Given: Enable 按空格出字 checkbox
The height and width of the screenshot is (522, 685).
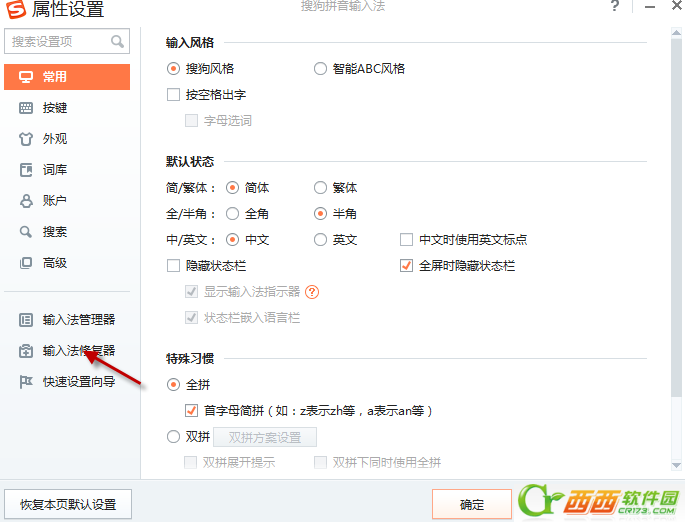Looking at the screenshot, I should (173, 95).
